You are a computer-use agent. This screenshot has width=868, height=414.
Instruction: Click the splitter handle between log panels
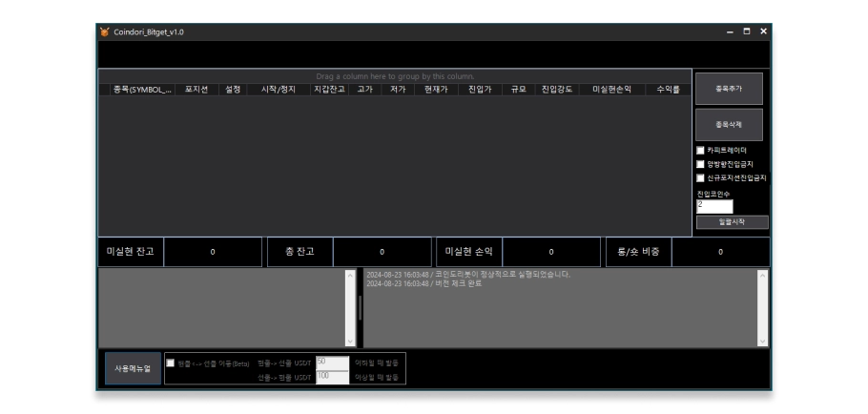click(x=360, y=308)
